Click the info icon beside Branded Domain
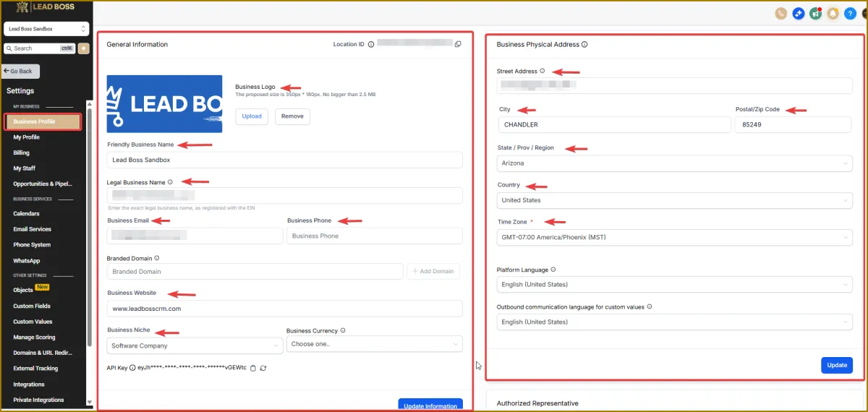868x412 pixels. pos(157,257)
